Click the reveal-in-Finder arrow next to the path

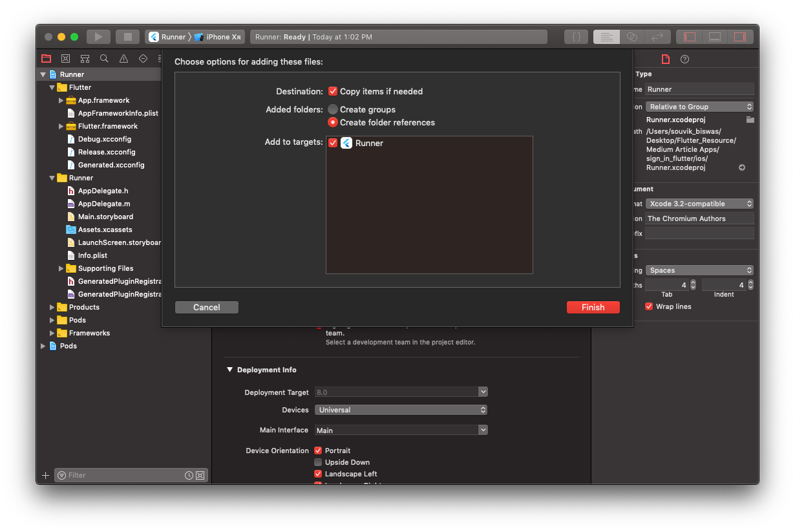742,167
